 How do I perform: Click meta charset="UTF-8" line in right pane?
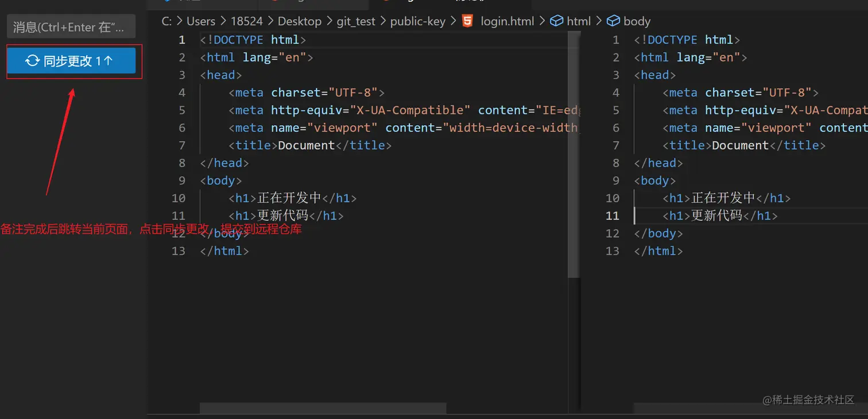pos(741,92)
